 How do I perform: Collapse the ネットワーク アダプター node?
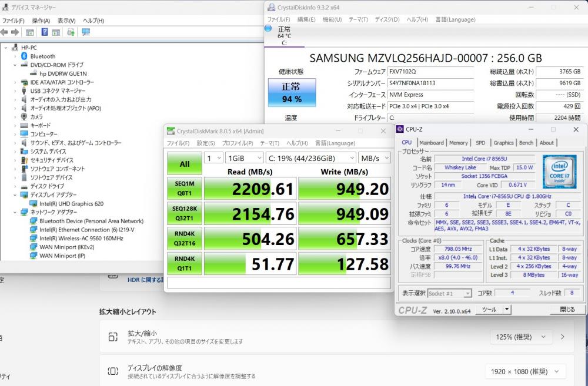15,212
